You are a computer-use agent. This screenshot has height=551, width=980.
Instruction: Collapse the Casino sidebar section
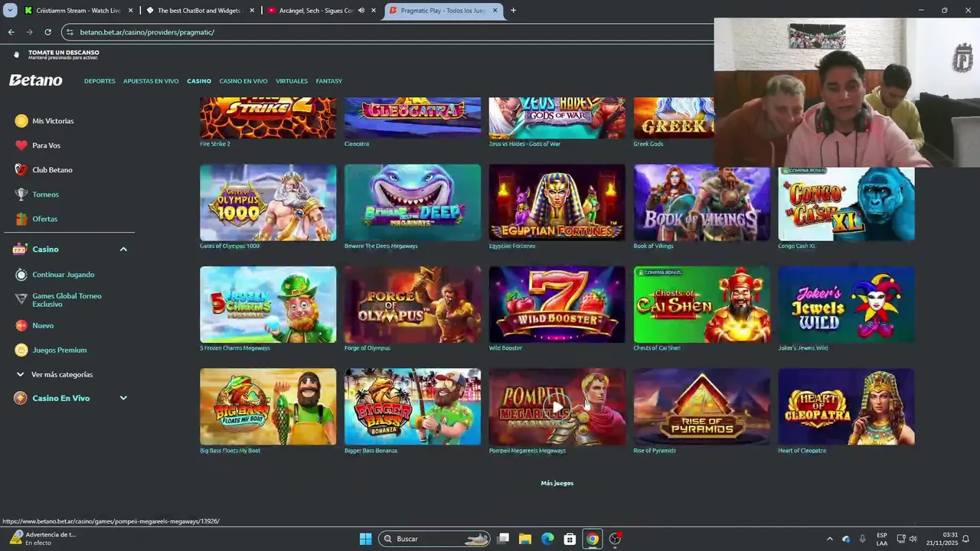[123, 249]
